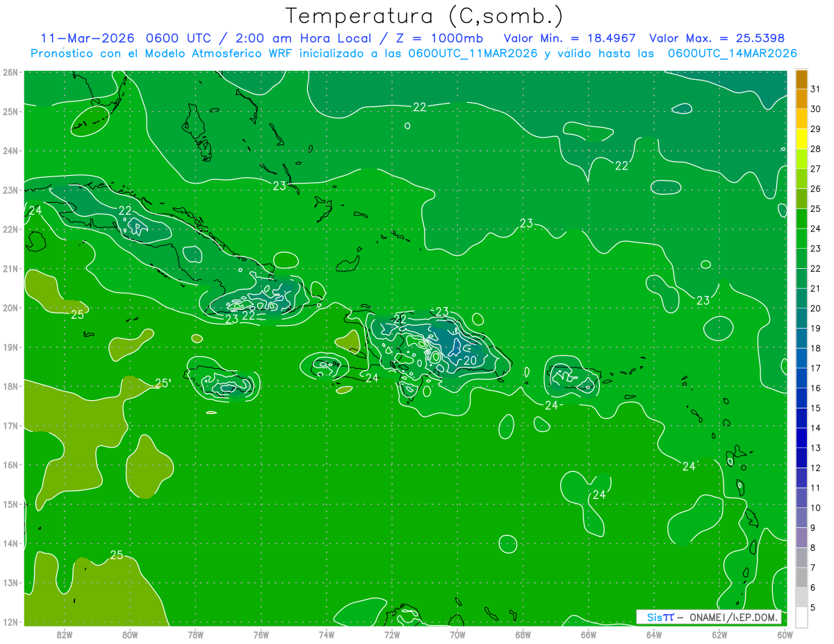The height and width of the screenshot is (644, 834).
Task: Click the '14N' latitude axis label
Action: click(10, 544)
